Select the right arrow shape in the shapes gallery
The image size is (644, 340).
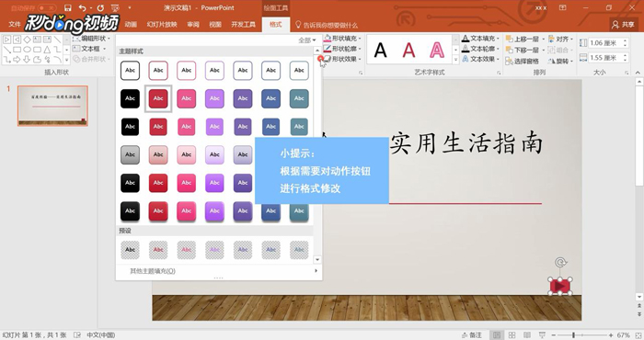coord(17,60)
